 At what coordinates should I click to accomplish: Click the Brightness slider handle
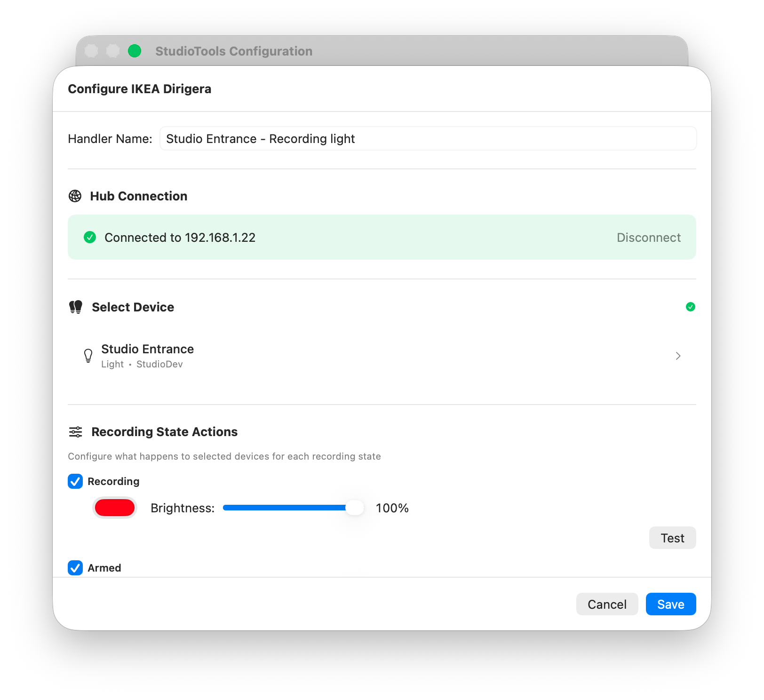click(x=354, y=508)
